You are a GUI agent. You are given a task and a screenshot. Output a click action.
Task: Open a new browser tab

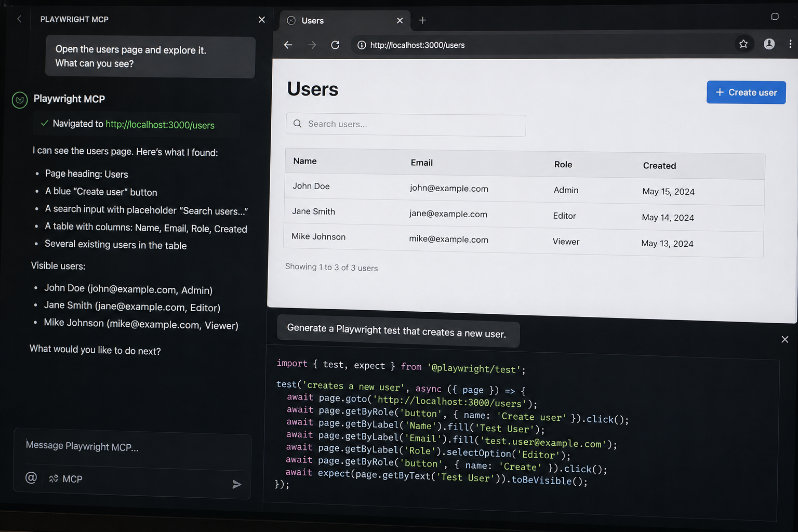click(x=423, y=20)
